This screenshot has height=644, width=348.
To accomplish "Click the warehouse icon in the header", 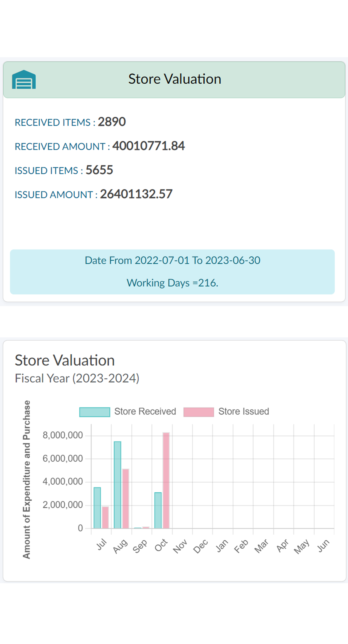I will point(24,79).
